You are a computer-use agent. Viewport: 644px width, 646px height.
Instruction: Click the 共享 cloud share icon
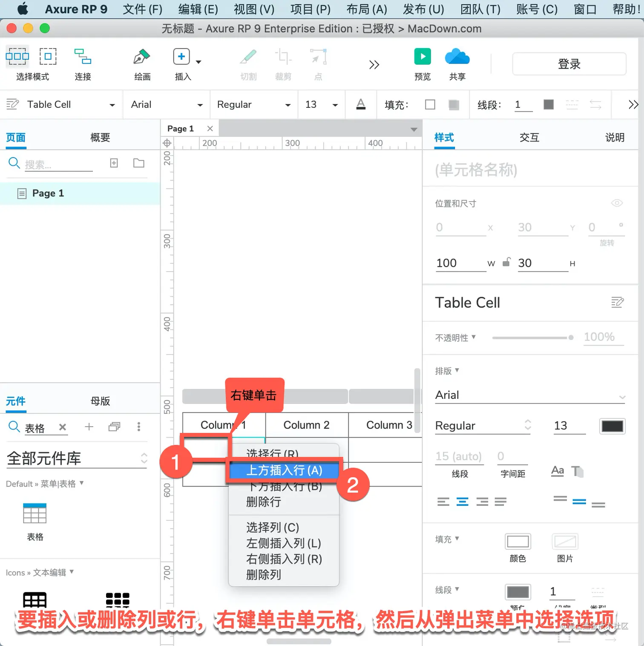coord(457,56)
